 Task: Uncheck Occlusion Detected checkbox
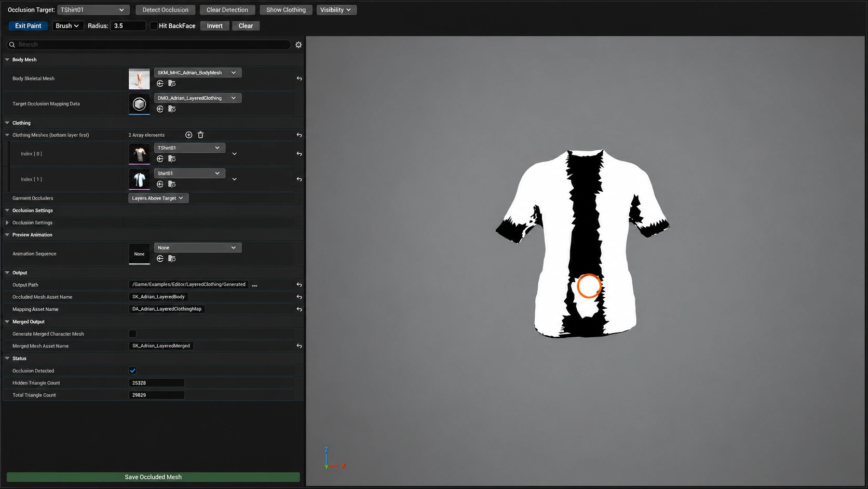(x=132, y=371)
